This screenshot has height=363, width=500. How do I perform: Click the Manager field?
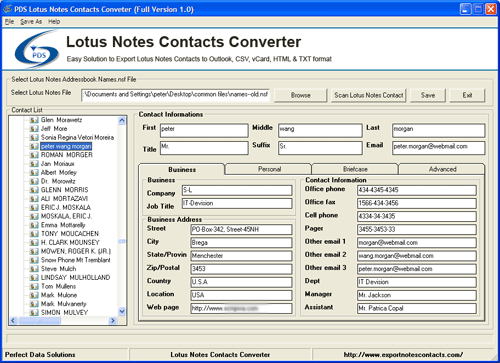tap(417, 295)
